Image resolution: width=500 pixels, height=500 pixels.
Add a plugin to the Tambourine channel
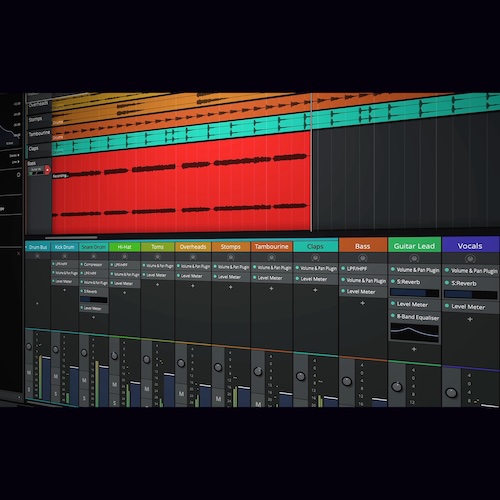271,288
